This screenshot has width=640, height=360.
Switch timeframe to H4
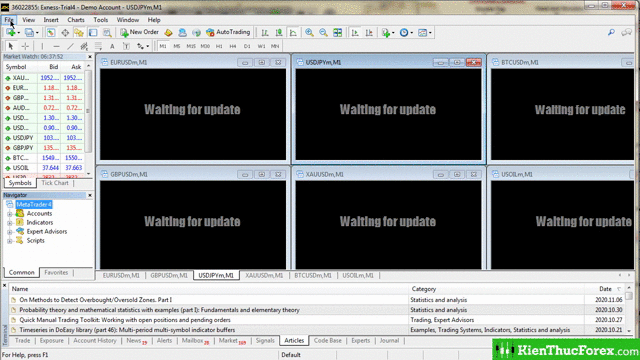pyautogui.click(x=233, y=46)
